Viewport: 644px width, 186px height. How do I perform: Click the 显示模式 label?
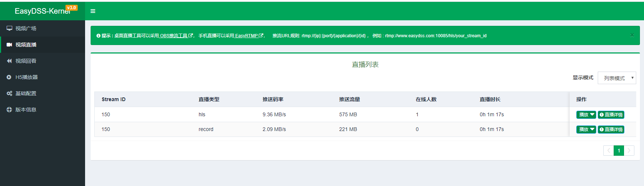click(x=583, y=77)
